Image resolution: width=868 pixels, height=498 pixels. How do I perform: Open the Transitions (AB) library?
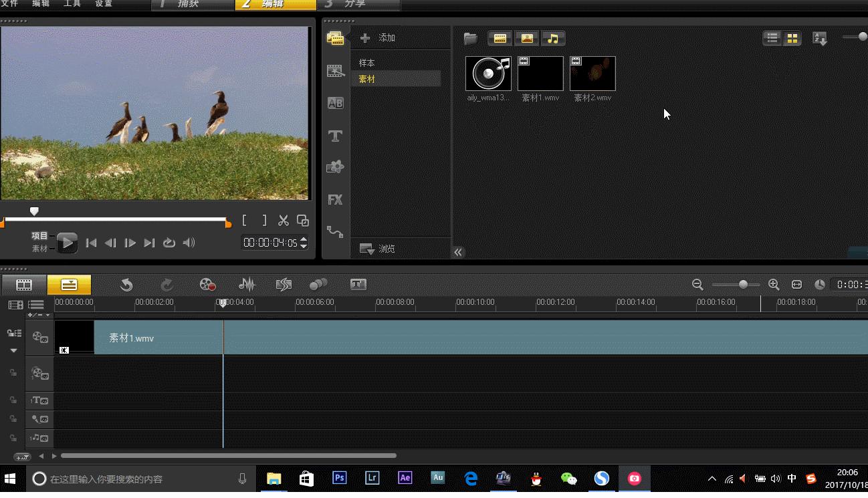pyautogui.click(x=335, y=103)
